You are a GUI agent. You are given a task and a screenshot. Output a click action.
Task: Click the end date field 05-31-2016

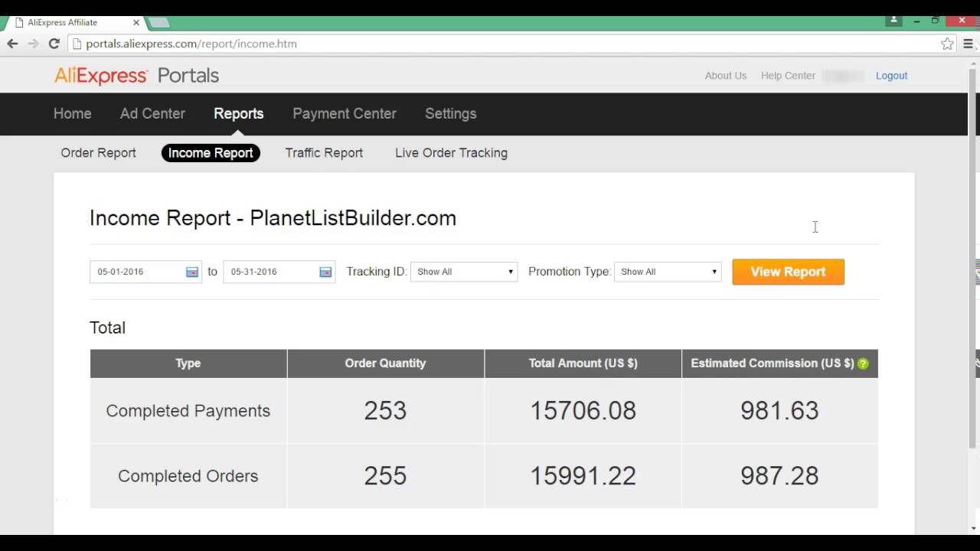click(x=279, y=272)
